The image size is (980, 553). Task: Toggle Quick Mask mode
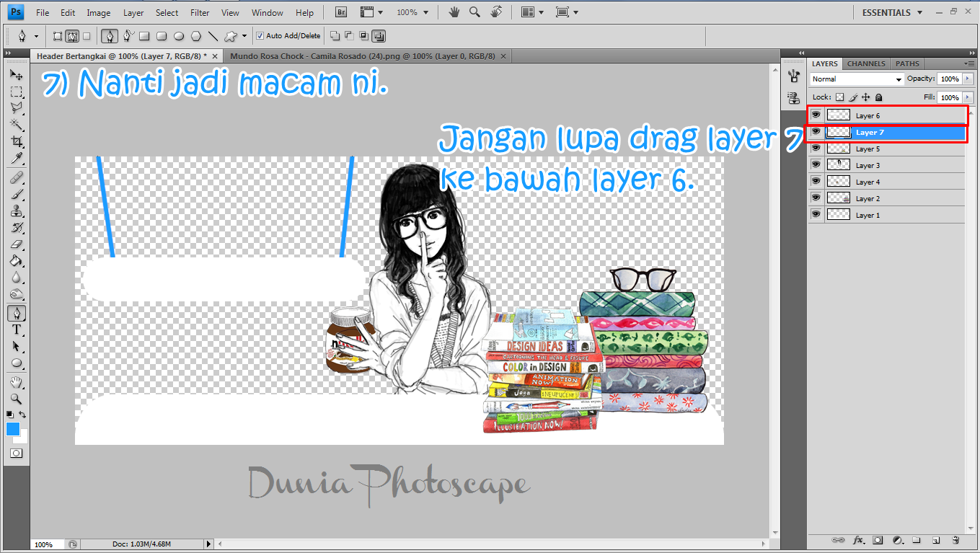click(x=17, y=454)
